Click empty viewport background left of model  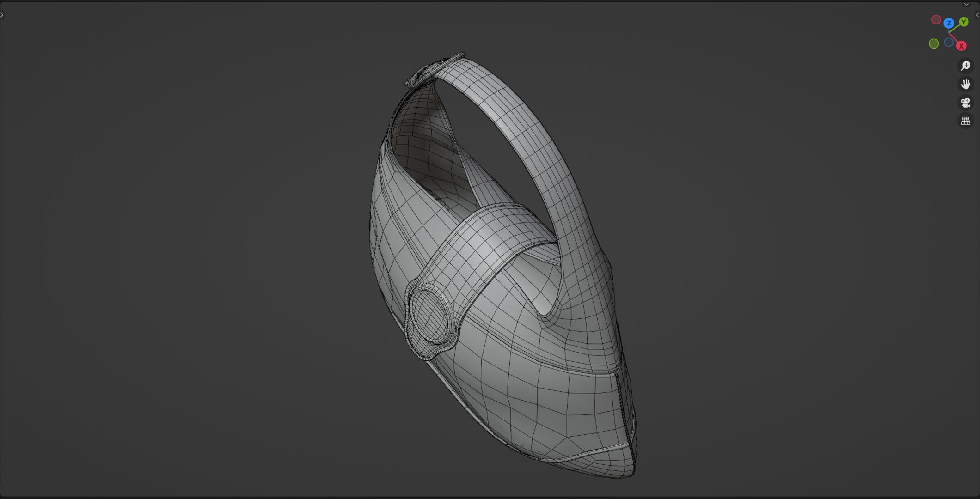[185, 249]
